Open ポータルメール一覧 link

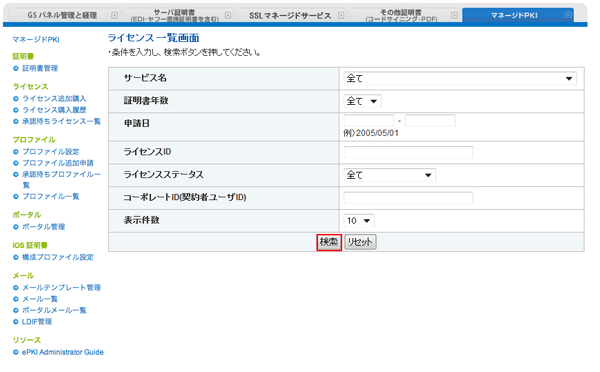pyautogui.click(x=54, y=310)
